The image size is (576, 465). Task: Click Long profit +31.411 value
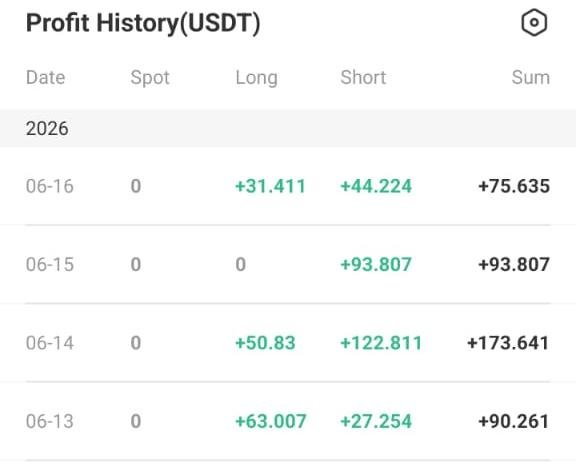pyautogui.click(x=270, y=186)
